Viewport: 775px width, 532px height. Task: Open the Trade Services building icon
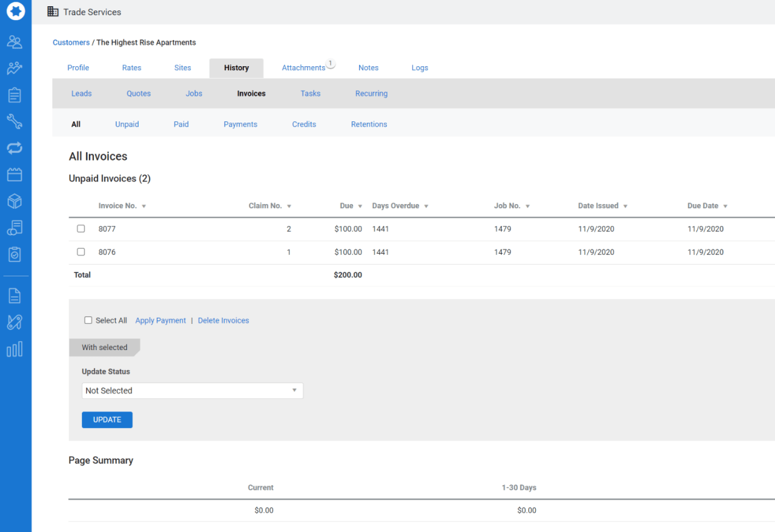coord(52,11)
